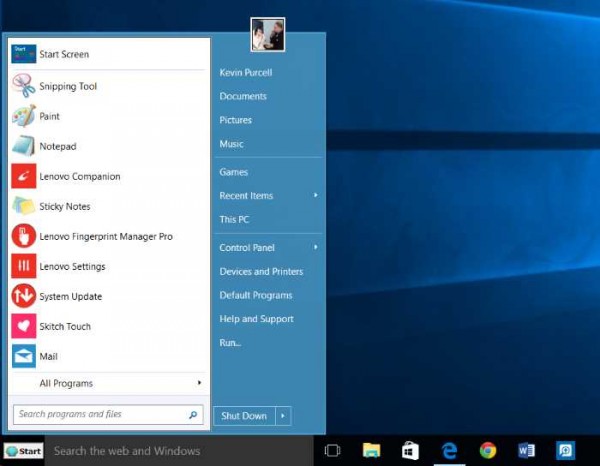The image size is (600, 466).
Task: Open Microsoft Edge from the taskbar
Action: coord(450,450)
